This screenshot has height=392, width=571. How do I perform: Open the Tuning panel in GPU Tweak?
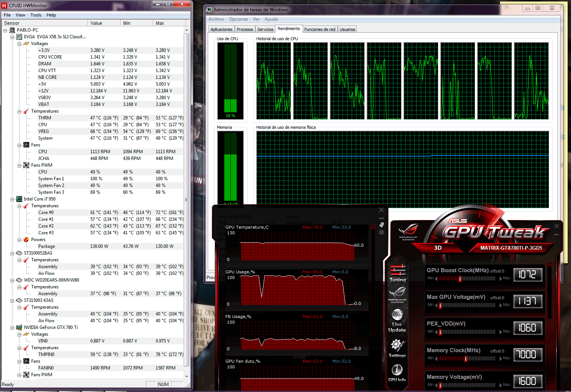tap(397, 273)
